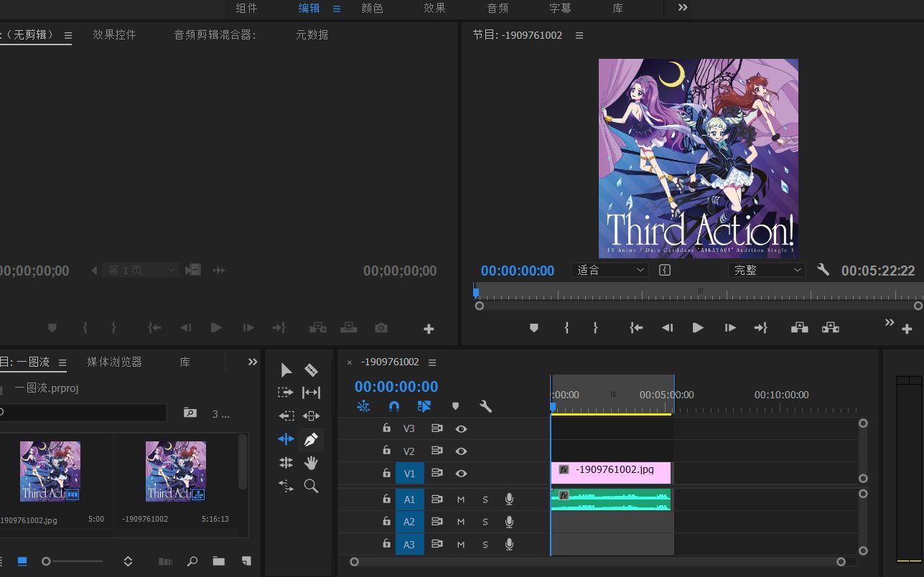Select the Slide tool
Viewport: 924px width, 577px height.
click(x=311, y=416)
